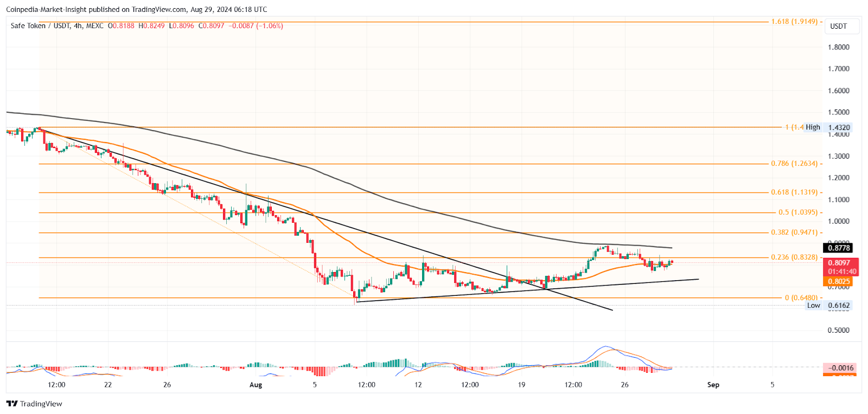Image resolution: width=868 pixels, height=414 pixels.
Task: Select the 0.5 (1.0395) Fibonacci label
Action: 798,212
